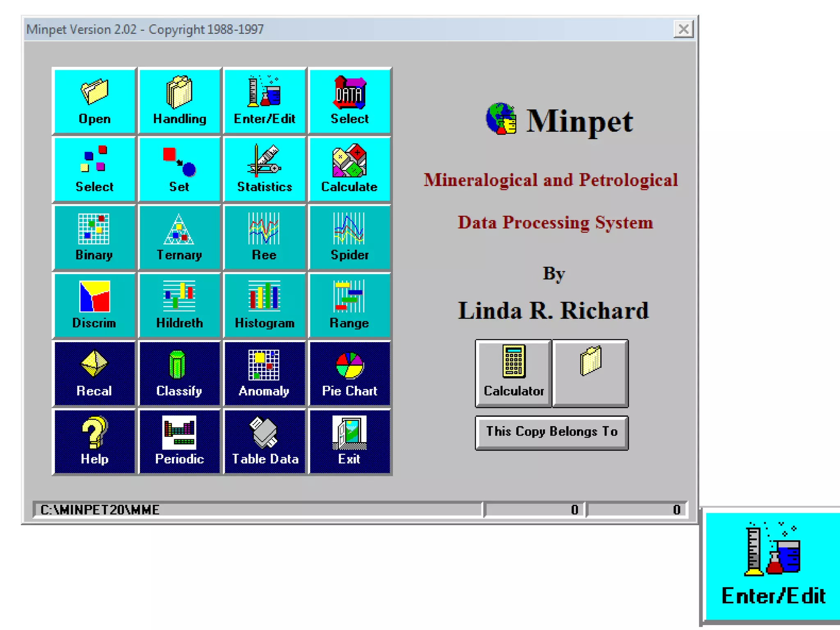Open the Periodic table icon
Screen dimensions: 840x630
tap(179, 441)
